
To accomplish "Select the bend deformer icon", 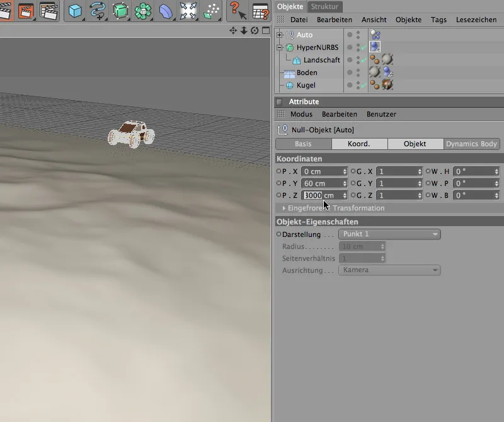I will [x=165, y=11].
